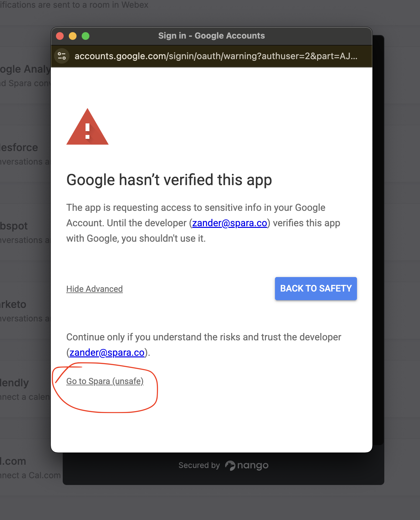The image size is (420, 520).
Task: Click zander@spara.co link under the Continue notice
Action: click(107, 353)
